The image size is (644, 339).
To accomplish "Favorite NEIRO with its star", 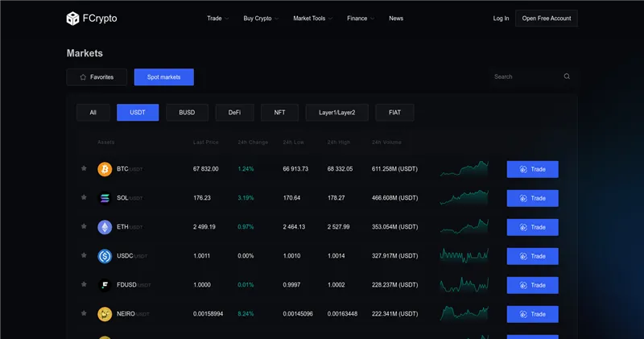I will tap(84, 313).
